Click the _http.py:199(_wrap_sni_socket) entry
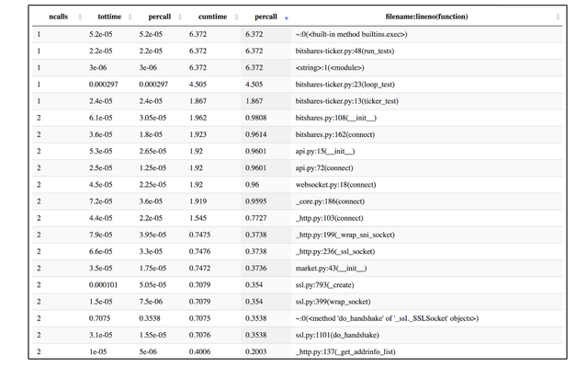 click(x=345, y=235)
